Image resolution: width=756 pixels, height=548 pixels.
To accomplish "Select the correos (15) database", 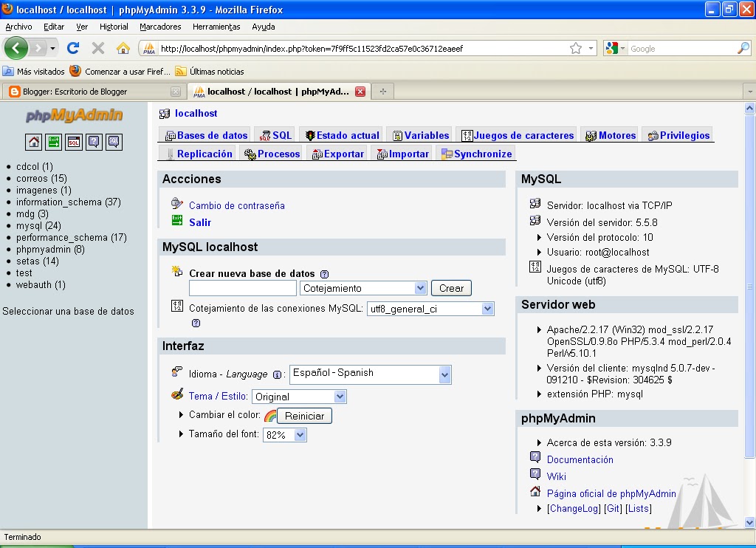I will (41, 179).
